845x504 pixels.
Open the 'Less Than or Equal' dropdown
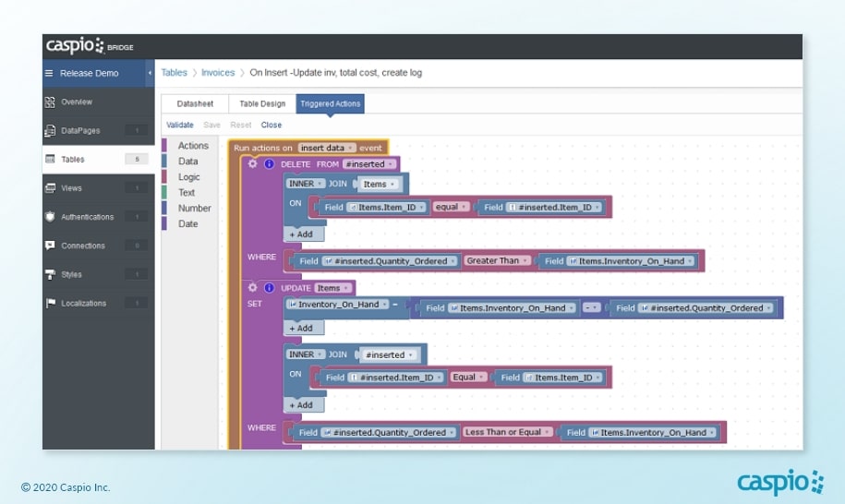tap(508, 432)
